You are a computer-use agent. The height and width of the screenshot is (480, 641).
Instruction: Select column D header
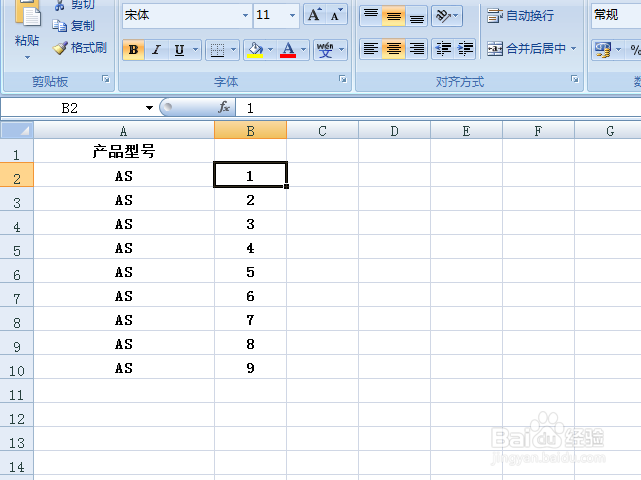394,131
